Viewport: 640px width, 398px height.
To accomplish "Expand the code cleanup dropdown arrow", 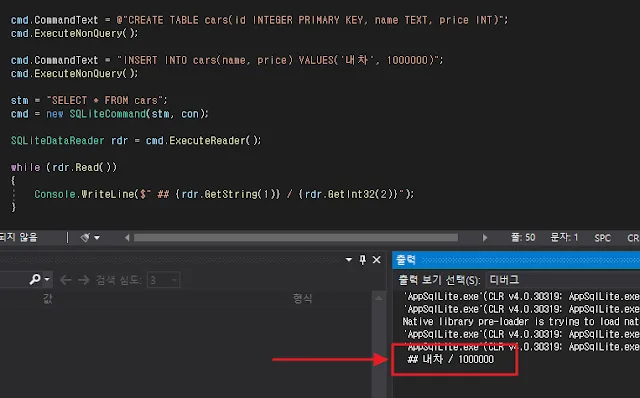I will click(x=97, y=238).
